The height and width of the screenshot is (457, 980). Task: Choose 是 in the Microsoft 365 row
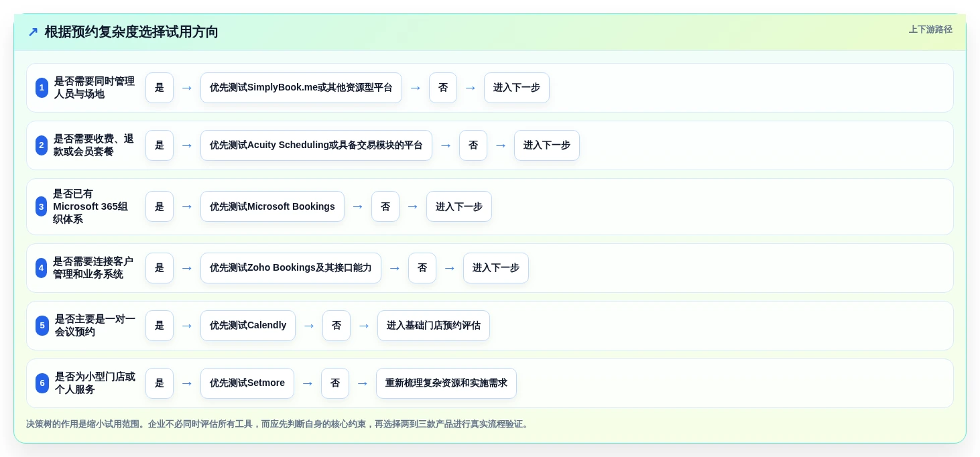[x=160, y=206]
